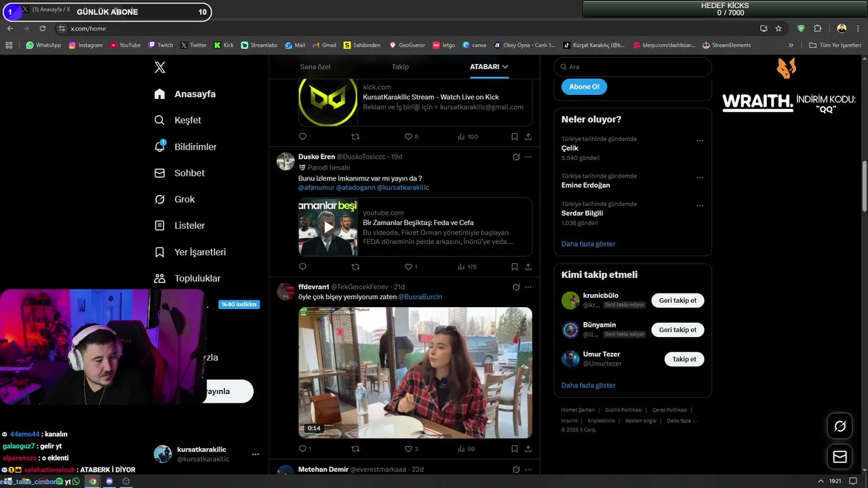
Task: Open more menu on Metehan Demir post
Action: pyautogui.click(x=528, y=469)
